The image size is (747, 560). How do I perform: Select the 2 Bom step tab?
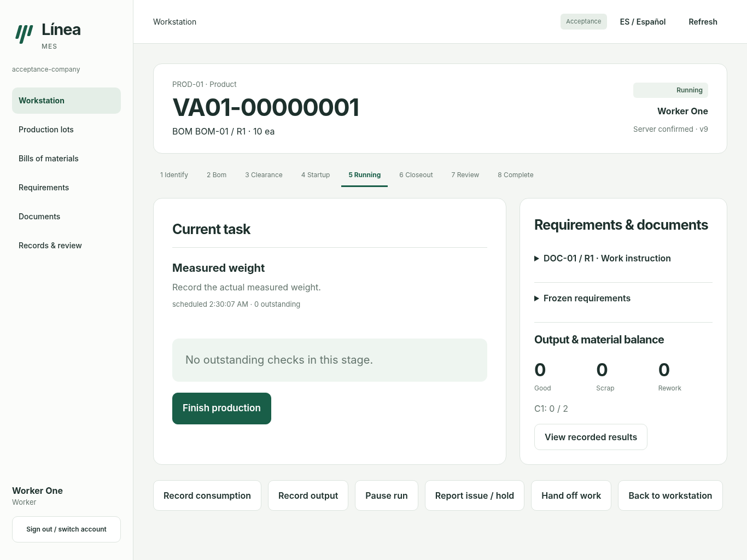(x=217, y=175)
